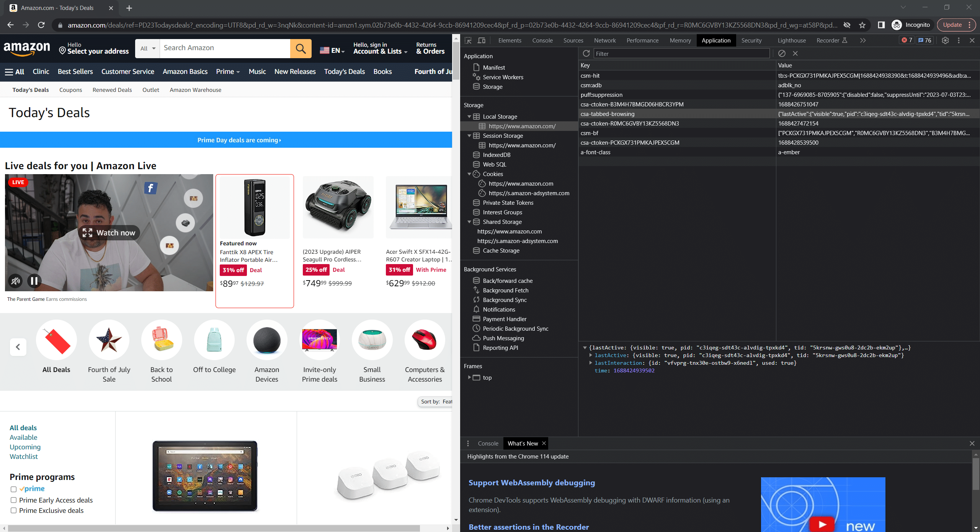
Task: Select IndexedDB in the storage tree
Action: click(x=496, y=155)
